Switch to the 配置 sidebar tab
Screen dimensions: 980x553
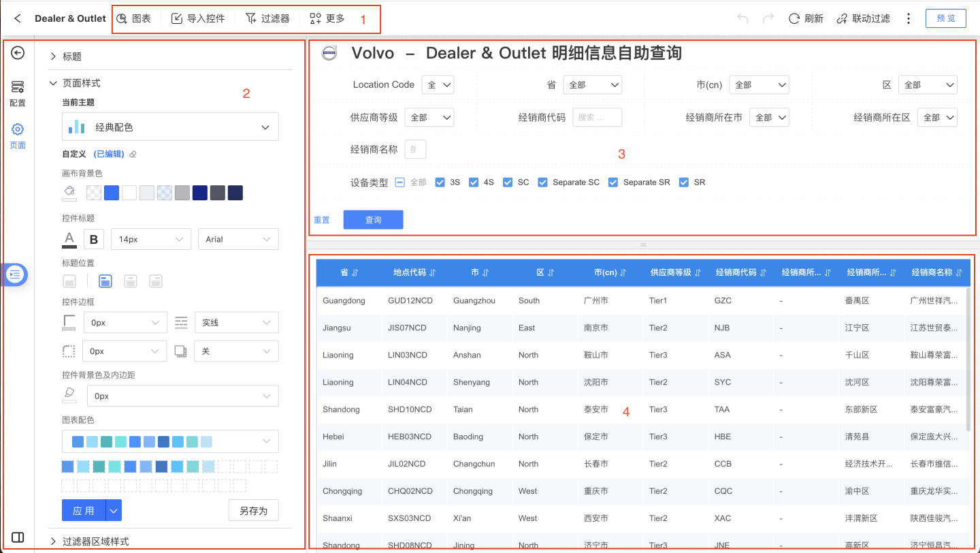pos(18,93)
